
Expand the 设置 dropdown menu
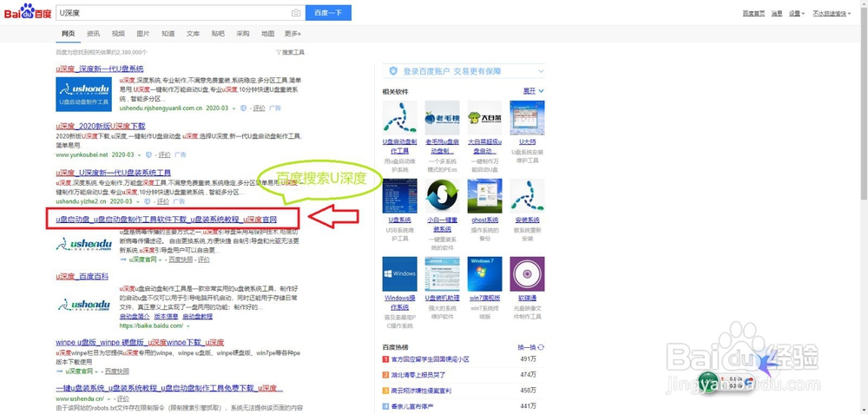point(797,13)
